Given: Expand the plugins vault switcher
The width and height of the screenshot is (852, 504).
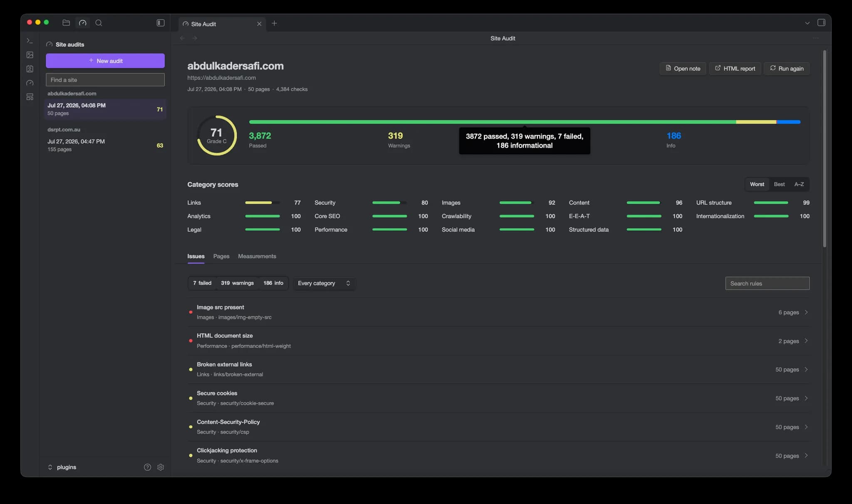Looking at the screenshot, I should [62, 467].
